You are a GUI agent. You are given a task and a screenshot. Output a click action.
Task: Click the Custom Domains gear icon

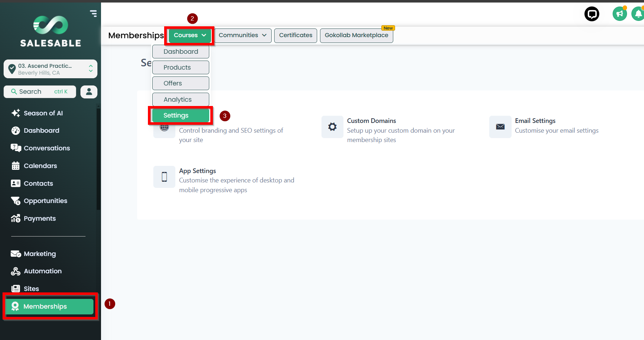[332, 127]
